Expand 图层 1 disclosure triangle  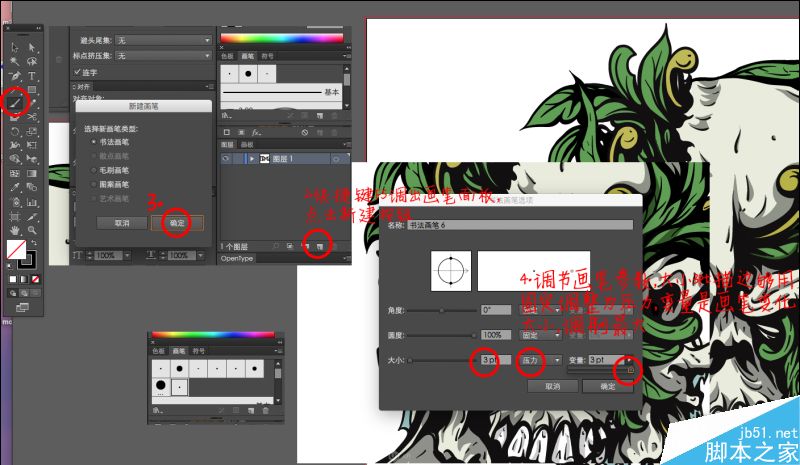tap(252, 159)
